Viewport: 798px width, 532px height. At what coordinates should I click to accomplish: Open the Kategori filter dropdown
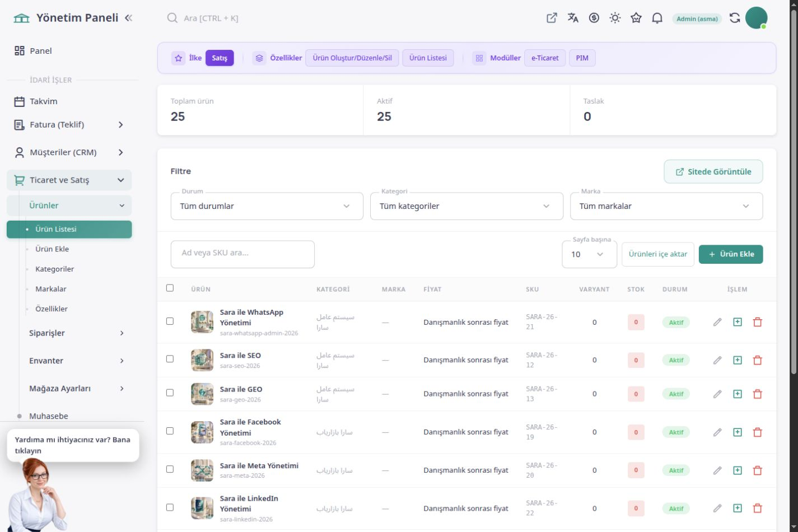[x=466, y=206]
